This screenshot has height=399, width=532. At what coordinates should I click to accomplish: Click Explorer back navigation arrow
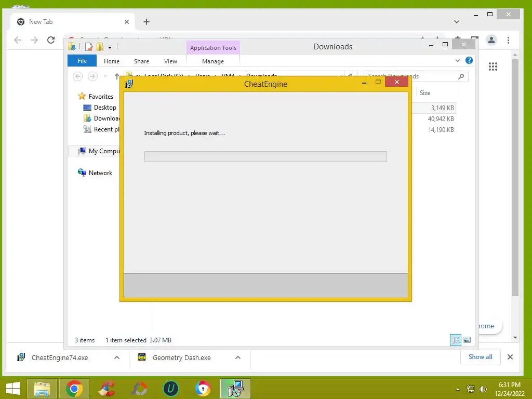point(78,76)
